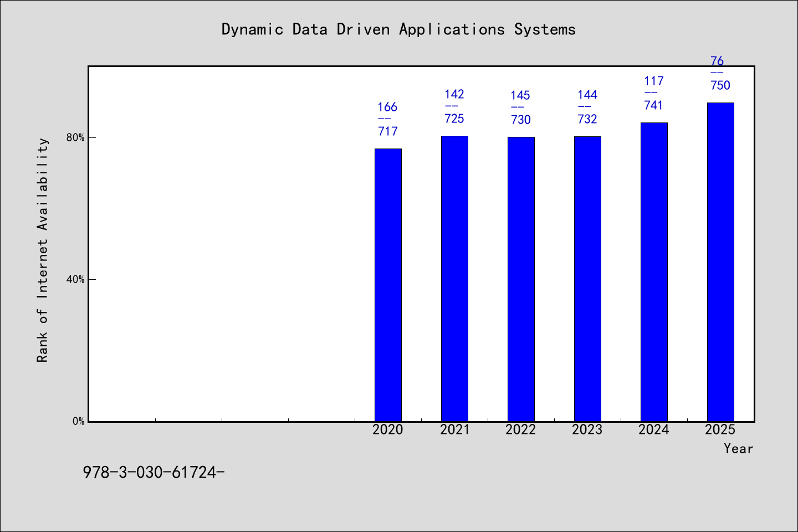Click the '142 -- 725' label
This screenshot has height=532, width=798.
[454, 106]
